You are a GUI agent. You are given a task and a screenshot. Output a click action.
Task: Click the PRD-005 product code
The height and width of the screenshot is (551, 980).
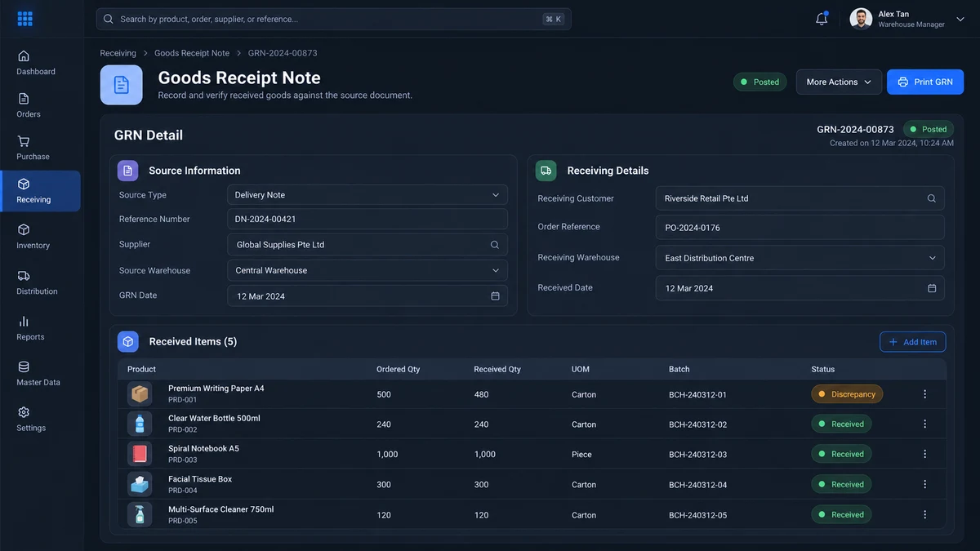(183, 521)
